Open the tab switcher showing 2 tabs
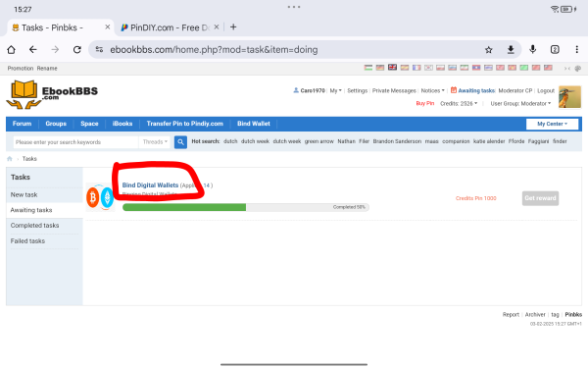588x368 pixels. (555, 50)
